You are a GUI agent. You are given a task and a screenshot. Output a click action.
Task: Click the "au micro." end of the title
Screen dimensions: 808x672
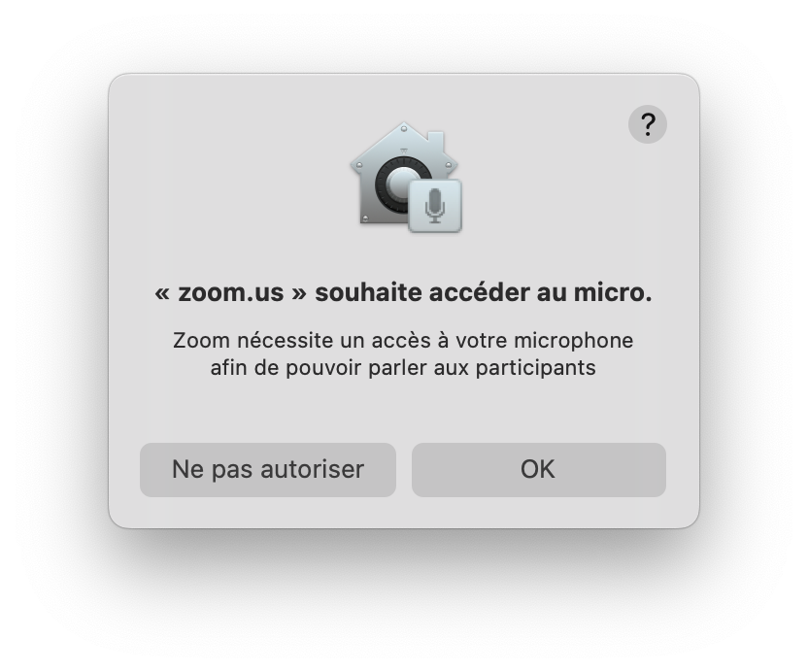594,292
